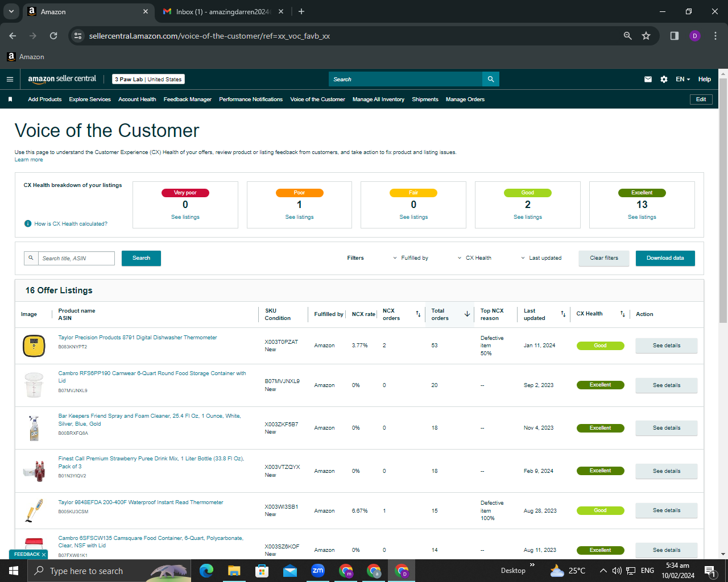
Task: See listings under the Poor category
Action: 299,217
